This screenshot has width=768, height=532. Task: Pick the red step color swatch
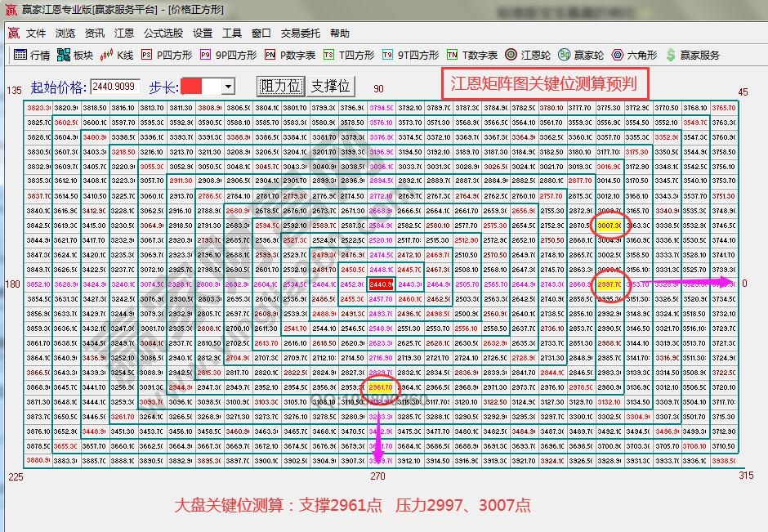(x=194, y=86)
